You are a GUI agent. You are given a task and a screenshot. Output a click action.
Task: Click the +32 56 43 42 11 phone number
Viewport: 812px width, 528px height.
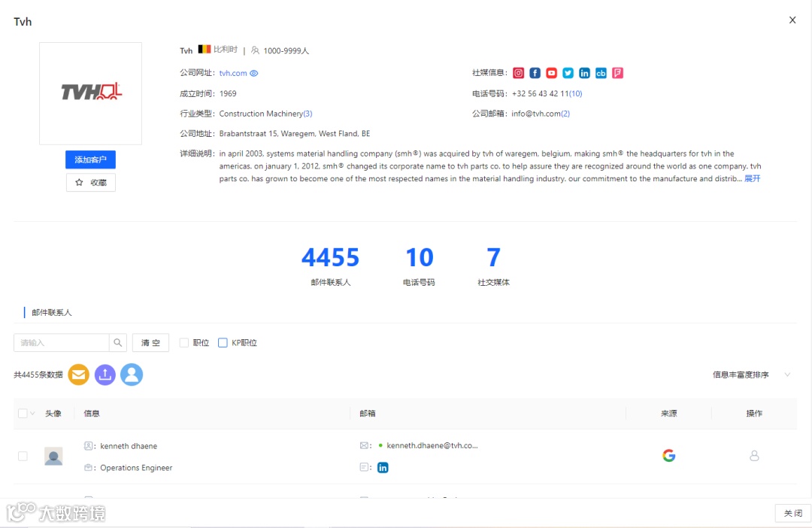click(540, 93)
